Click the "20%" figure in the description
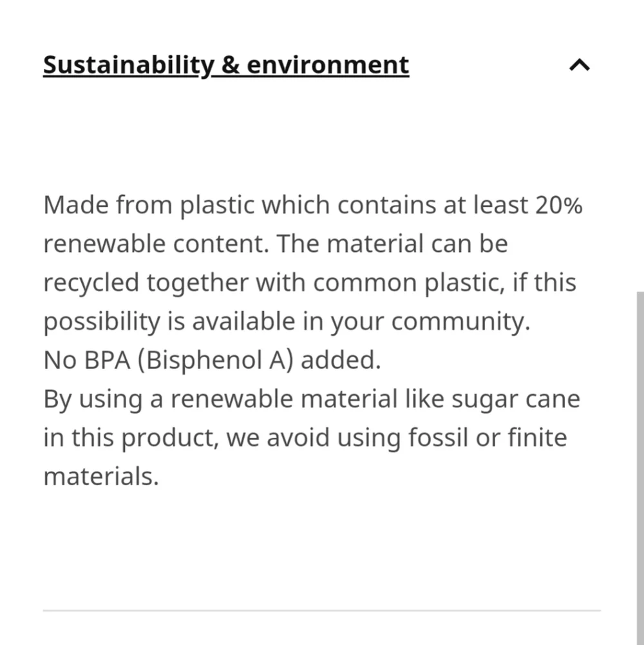This screenshot has width=644, height=645. (x=558, y=204)
